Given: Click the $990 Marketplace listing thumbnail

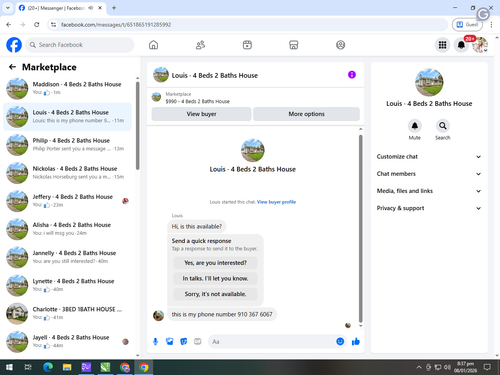Looking at the screenshot, I should pyautogui.click(x=156, y=97).
